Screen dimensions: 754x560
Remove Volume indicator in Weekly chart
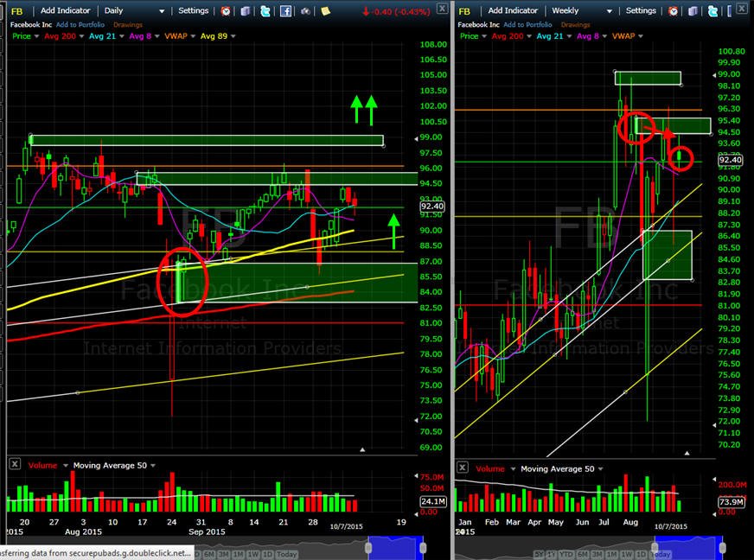462,468
